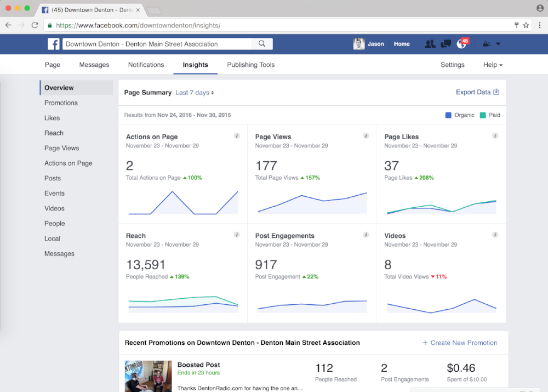Click the browser address bar URL

point(138,25)
